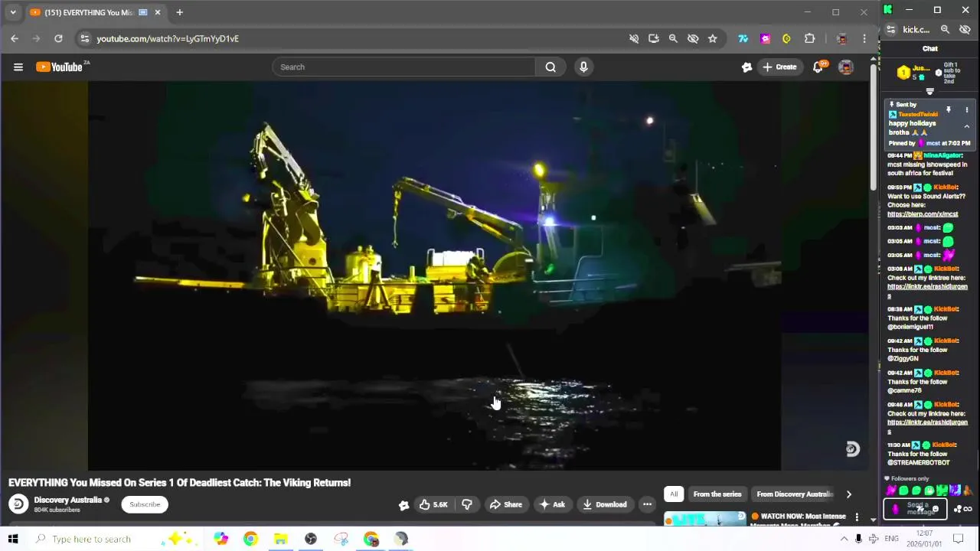Open more actions ellipsis under video
The image size is (980, 551).
647,504
